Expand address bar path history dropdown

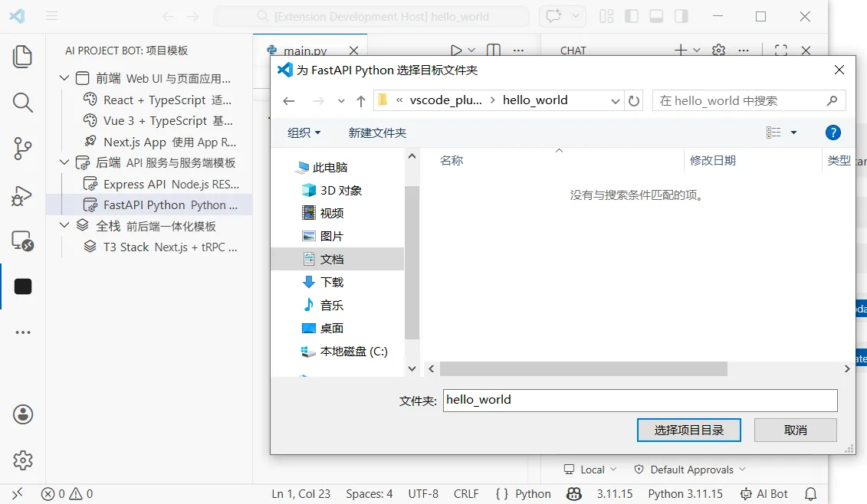(x=615, y=100)
